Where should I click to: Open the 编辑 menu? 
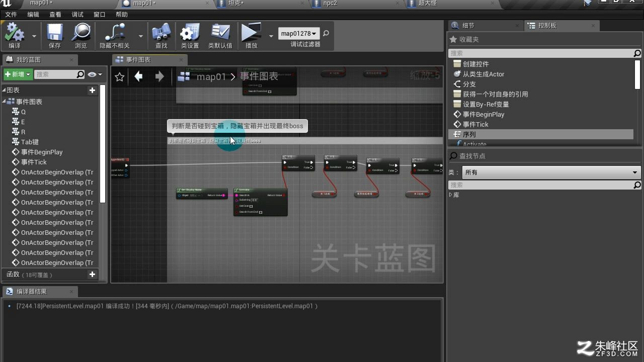33,15
